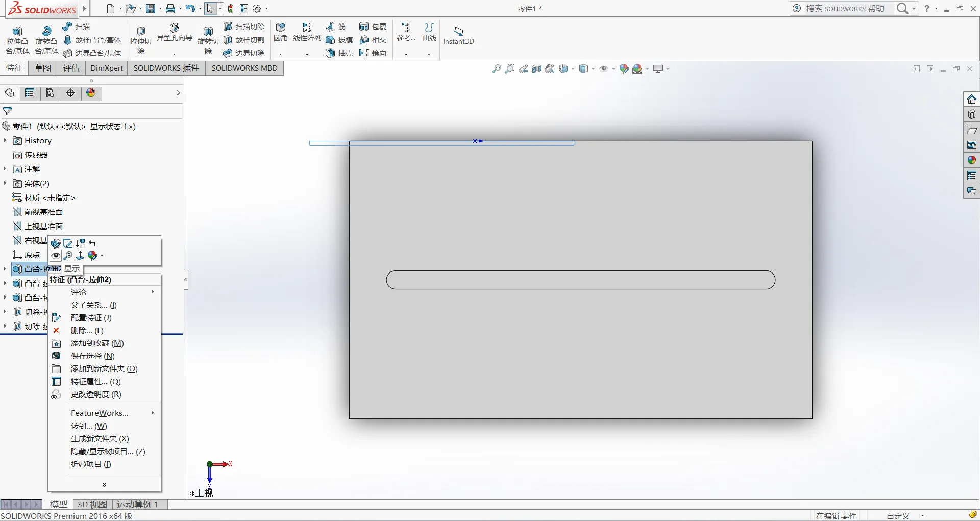
Task: Click the Wrap (包覆) tool
Action: (373, 27)
